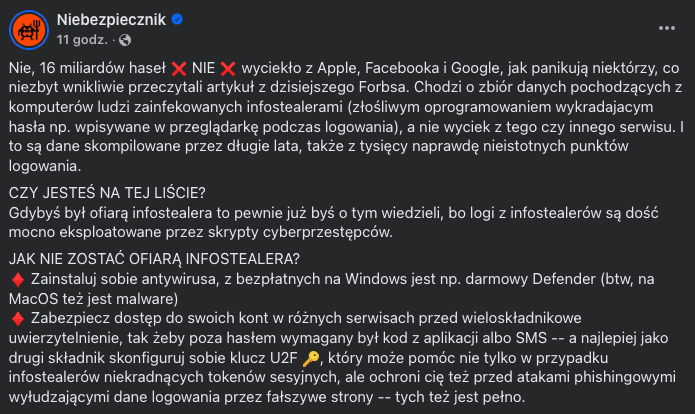This screenshot has width=695, height=414.
Task: Click the "U2F" text in the post
Action: tap(284, 358)
